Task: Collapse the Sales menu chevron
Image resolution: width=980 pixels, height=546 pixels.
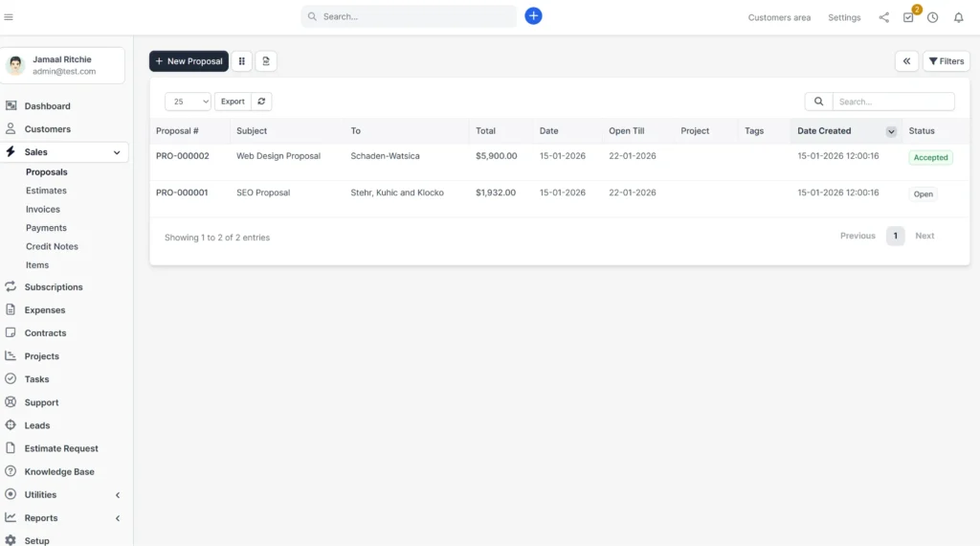Action: pyautogui.click(x=117, y=152)
